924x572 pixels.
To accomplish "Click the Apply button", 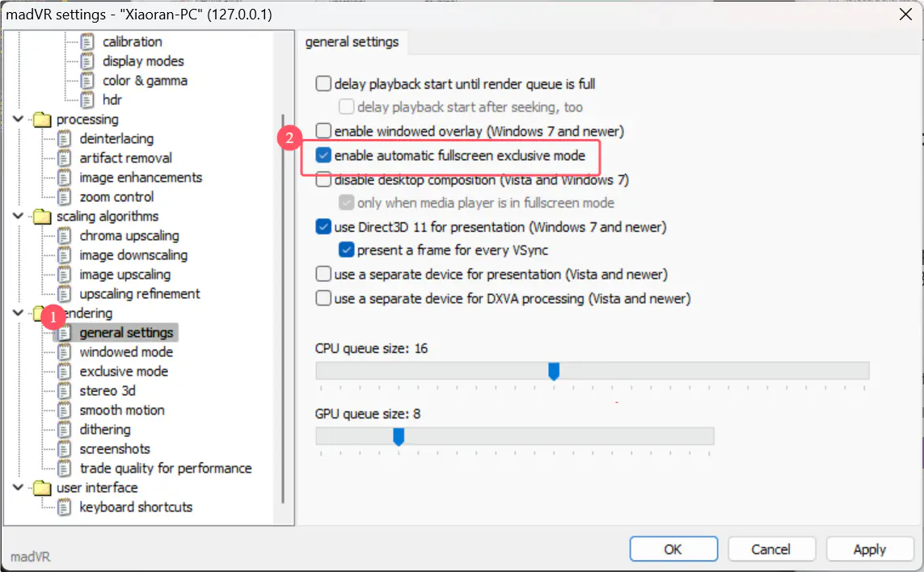I will (869, 549).
